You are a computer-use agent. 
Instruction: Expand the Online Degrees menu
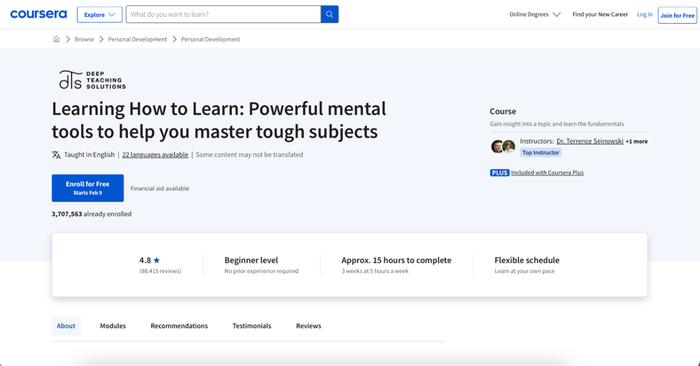pos(535,14)
